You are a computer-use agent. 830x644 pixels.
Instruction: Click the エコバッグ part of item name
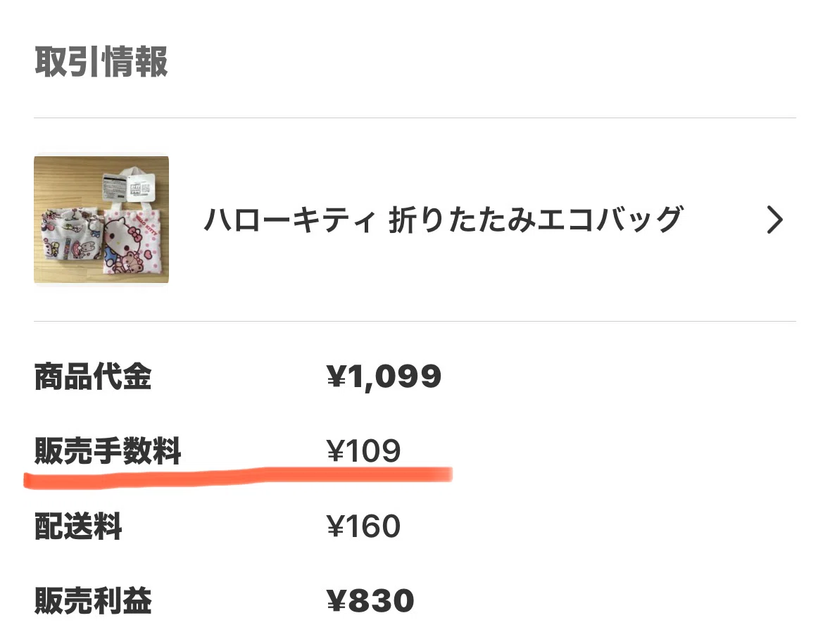pos(610,220)
